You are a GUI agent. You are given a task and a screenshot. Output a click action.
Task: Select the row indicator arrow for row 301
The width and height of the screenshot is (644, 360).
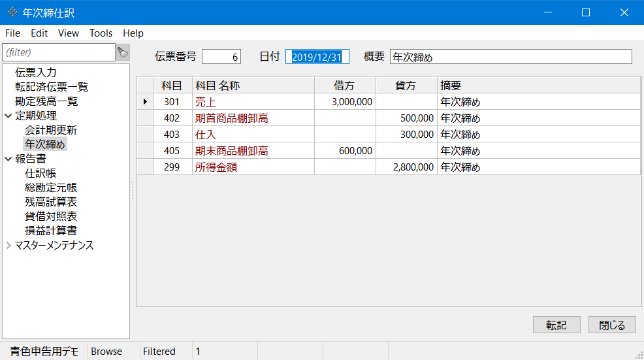click(144, 101)
